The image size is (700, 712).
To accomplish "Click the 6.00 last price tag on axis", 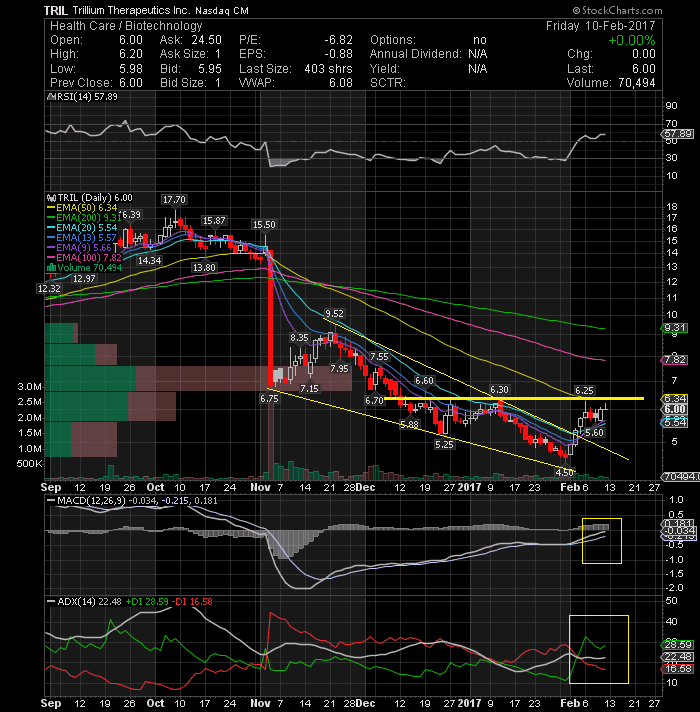I will coord(675,409).
